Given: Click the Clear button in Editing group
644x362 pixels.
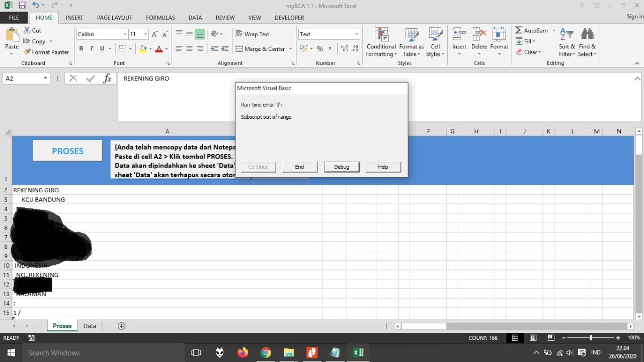Looking at the screenshot, I should point(528,52).
